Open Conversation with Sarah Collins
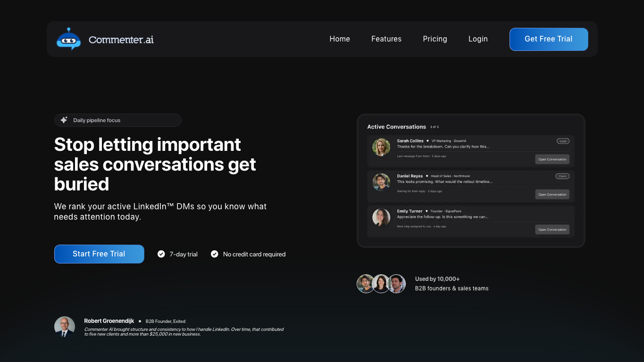 point(552,159)
